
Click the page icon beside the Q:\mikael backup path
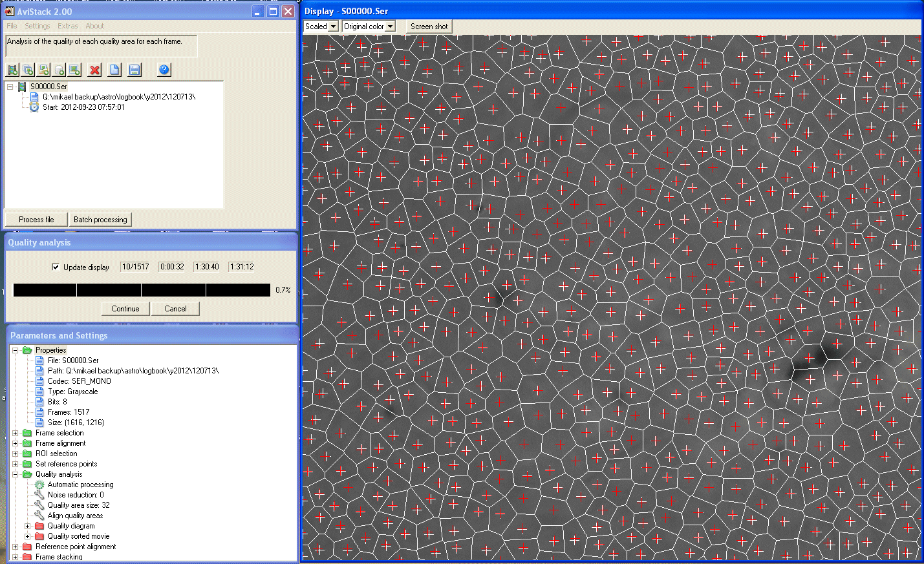34,97
